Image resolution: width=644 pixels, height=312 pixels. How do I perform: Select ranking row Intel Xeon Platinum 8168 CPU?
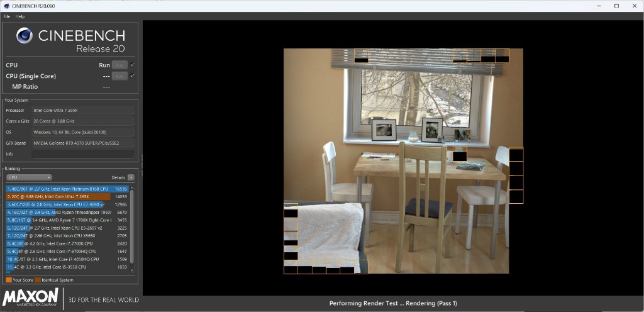click(67, 189)
